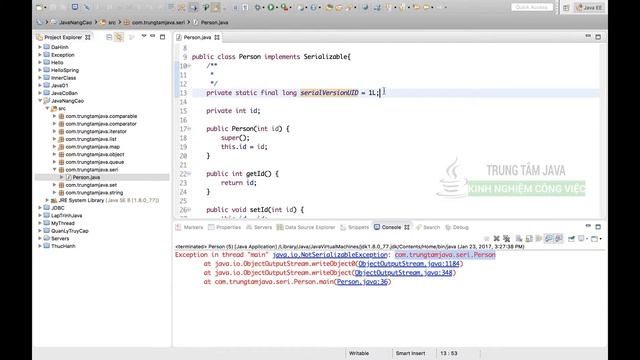640x360 pixels.
Task: Expand the com.trungtamjava.comparable package
Action: point(55,116)
